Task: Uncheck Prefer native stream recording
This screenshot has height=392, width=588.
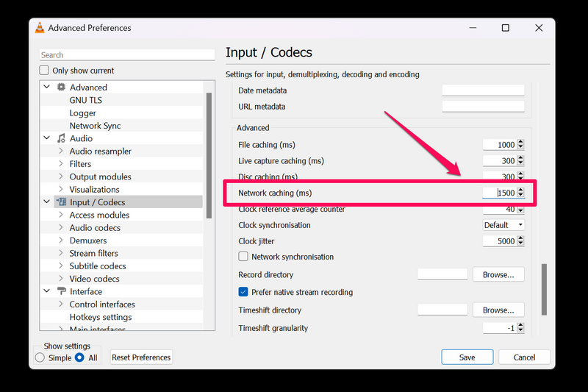Action: tap(243, 292)
